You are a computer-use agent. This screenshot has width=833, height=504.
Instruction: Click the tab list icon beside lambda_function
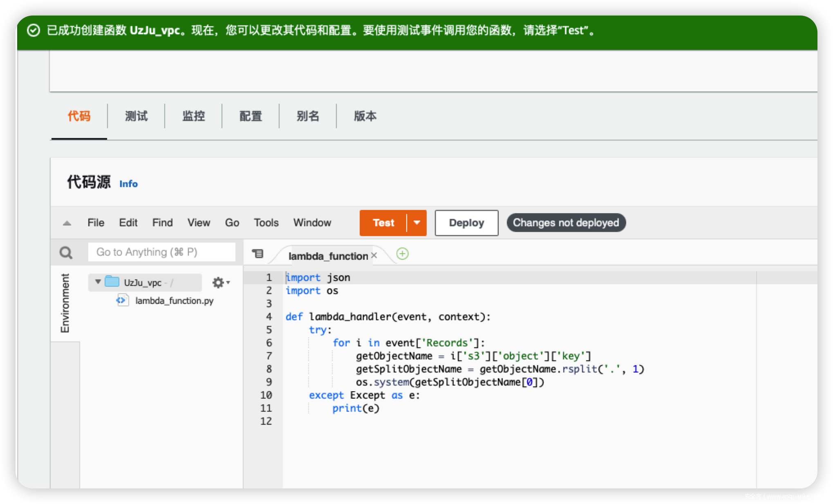coord(258,254)
